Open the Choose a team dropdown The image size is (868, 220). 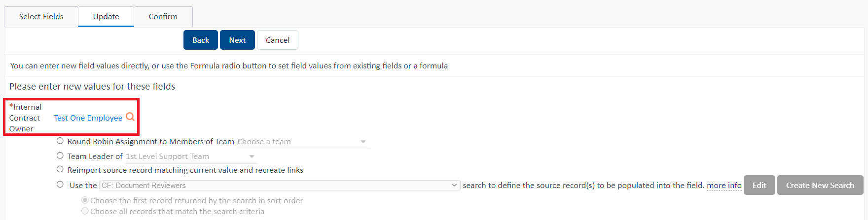pos(303,142)
